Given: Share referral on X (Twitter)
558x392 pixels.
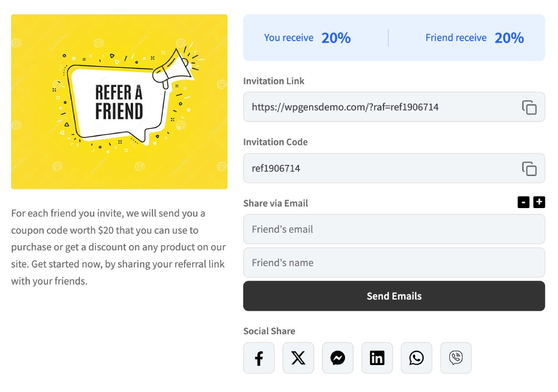Looking at the screenshot, I should click(x=298, y=358).
